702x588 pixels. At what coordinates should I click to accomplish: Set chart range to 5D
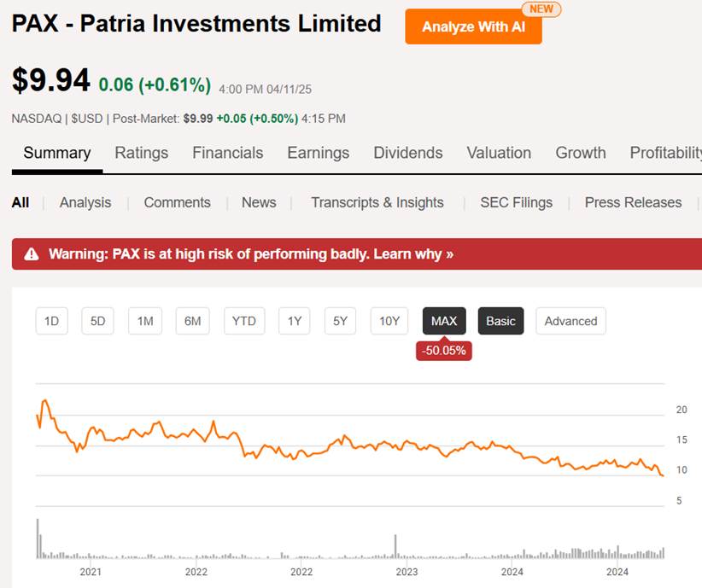click(x=97, y=321)
